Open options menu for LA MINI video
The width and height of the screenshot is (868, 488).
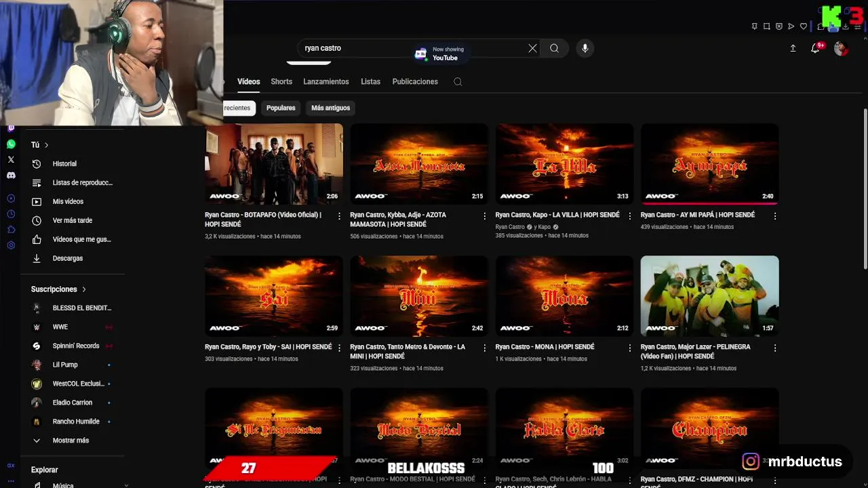pos(485,348)
